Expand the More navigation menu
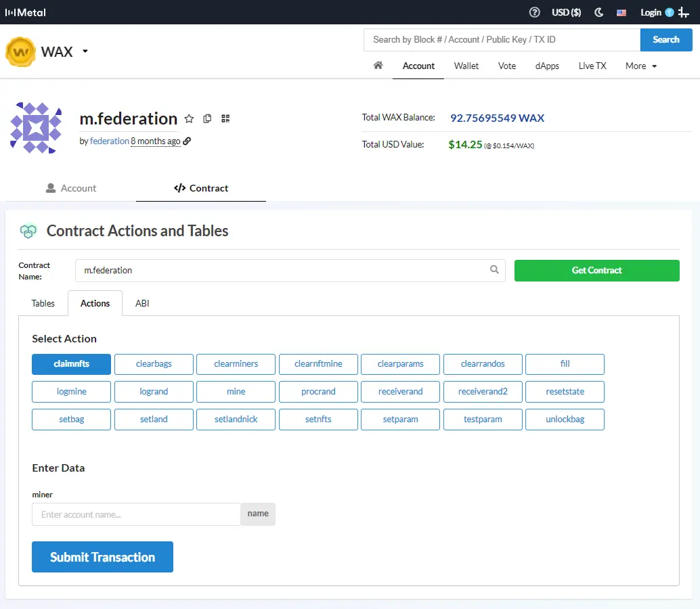This screenshot has height=609, width=700. pos(641,66)
